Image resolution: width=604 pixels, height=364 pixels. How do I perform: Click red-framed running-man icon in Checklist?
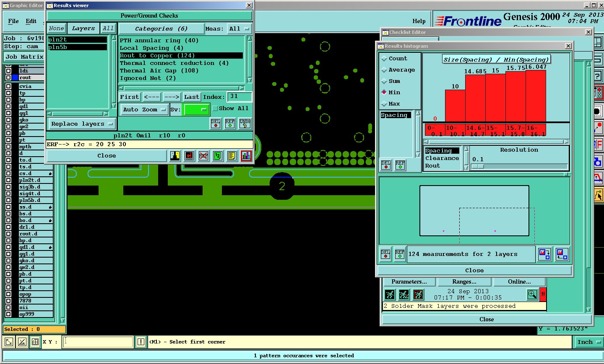[418, 295]
